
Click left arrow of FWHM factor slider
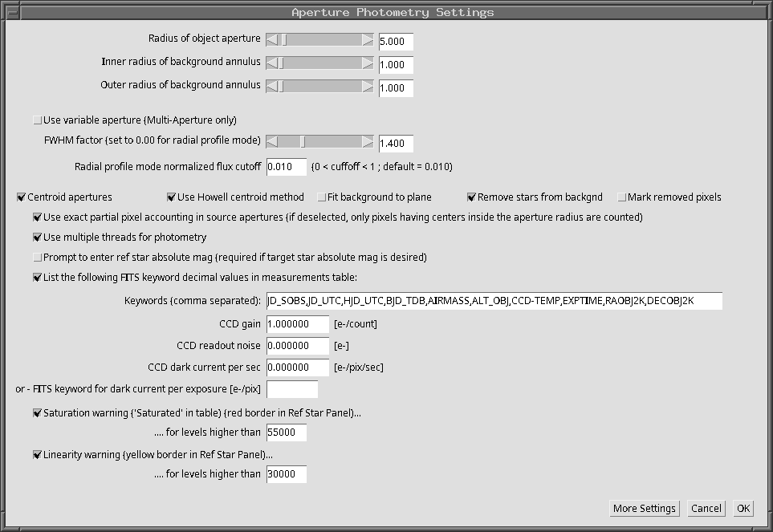272,142
